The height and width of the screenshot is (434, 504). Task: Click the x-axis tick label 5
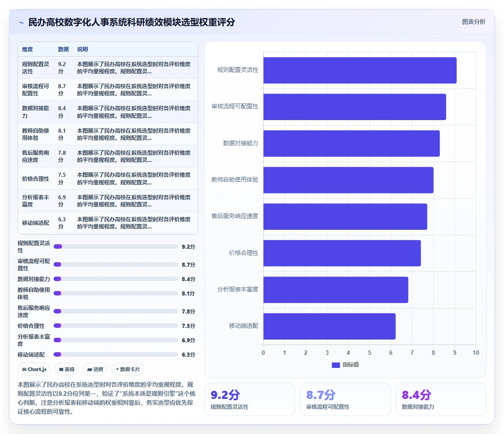(x=369, y=353)
